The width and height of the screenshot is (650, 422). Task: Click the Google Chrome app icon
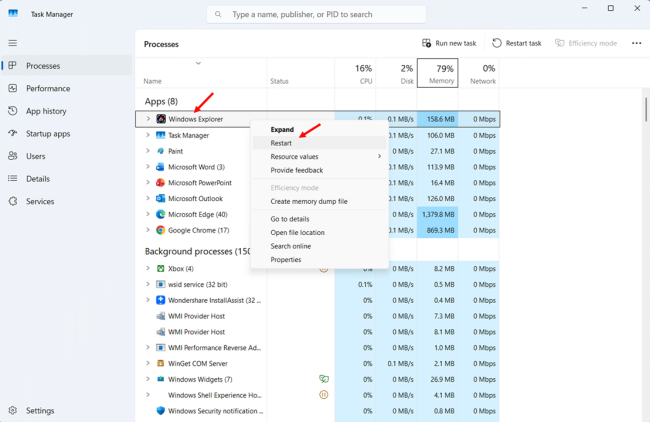[x=160, y=230]
